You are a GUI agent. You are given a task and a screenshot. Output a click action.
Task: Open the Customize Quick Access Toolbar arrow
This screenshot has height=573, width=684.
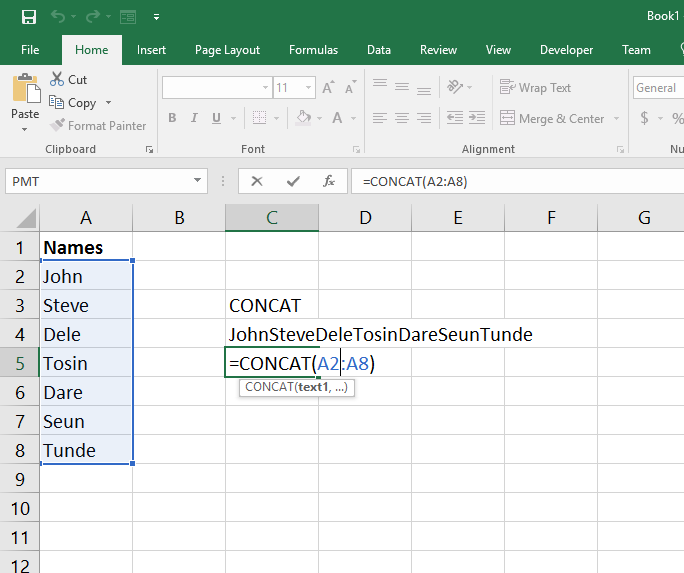156,17
